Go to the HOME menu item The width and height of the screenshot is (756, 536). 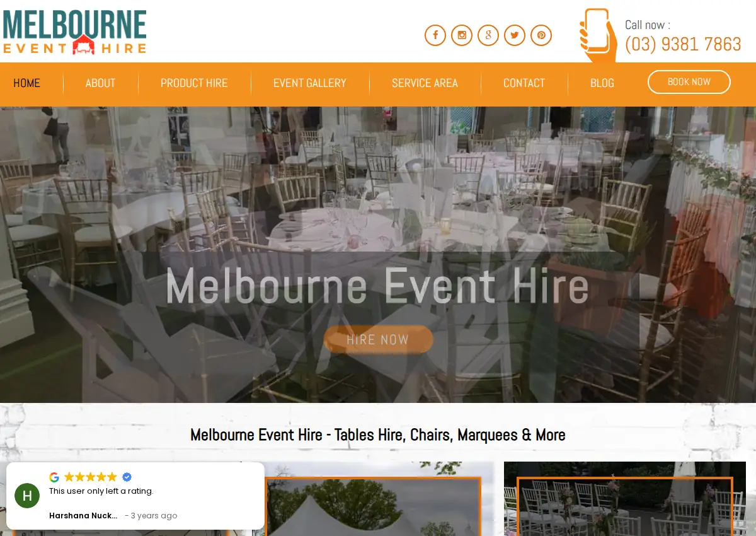coord(26,83)
